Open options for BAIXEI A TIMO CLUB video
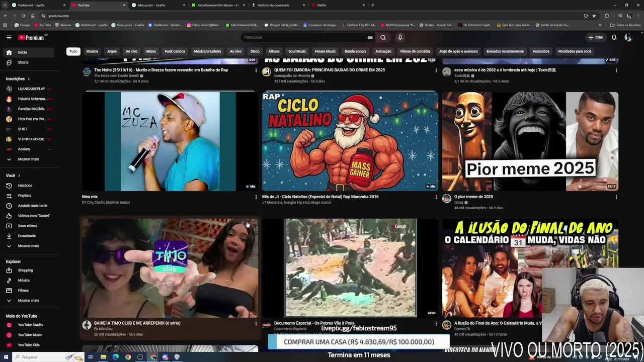The height and width of the screenshot is (362, 644). coord(256,324)
